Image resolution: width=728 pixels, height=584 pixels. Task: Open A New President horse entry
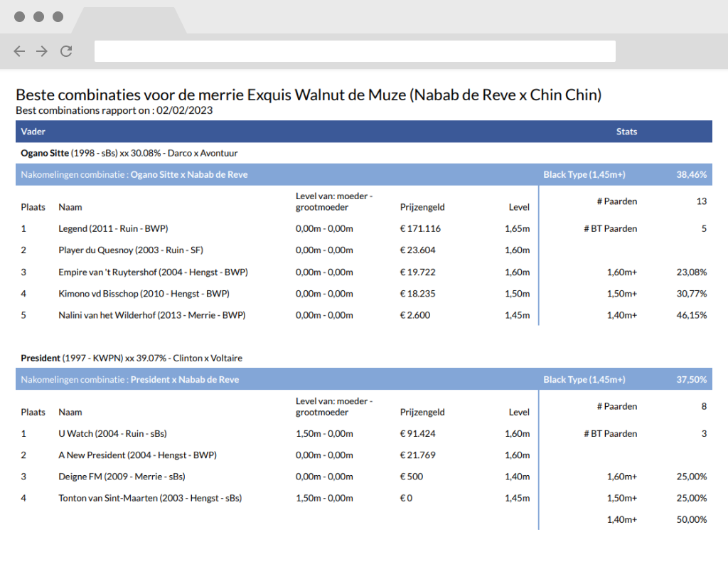coord(137,455)
